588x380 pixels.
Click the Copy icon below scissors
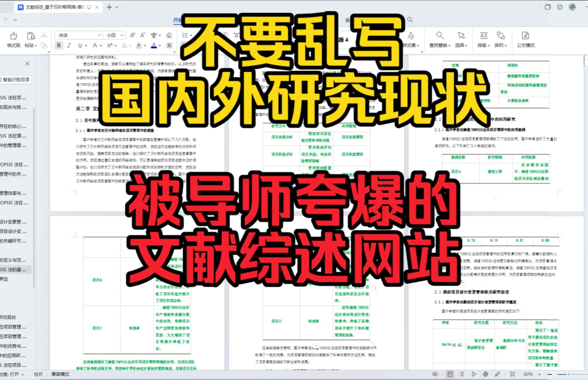pos(44,45)
